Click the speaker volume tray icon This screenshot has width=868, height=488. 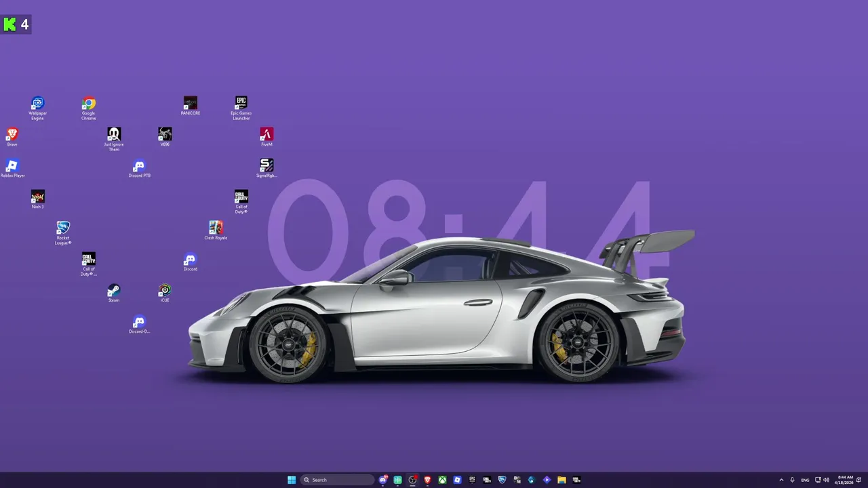(826, 480)
